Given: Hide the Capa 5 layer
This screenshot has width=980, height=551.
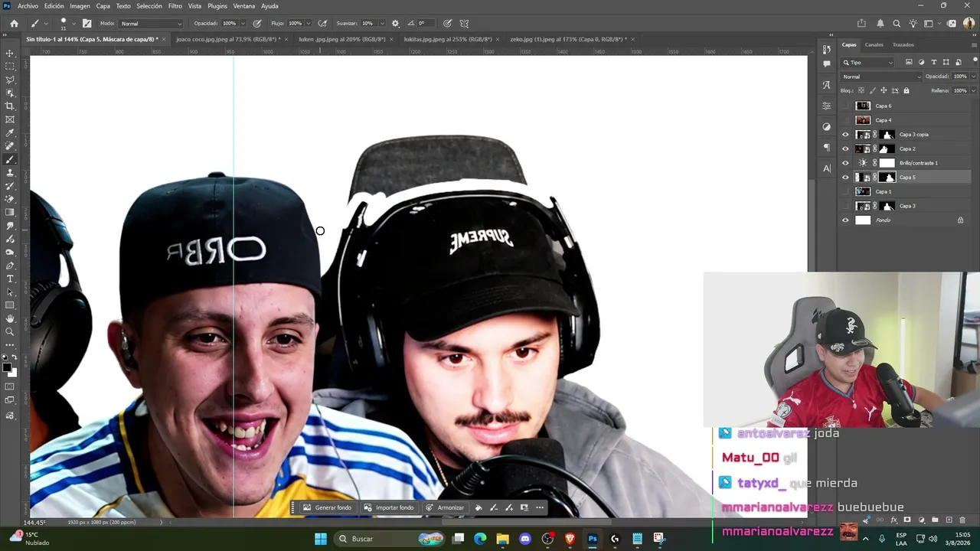Looking at the screenshot, I should [x=845, y=178].
